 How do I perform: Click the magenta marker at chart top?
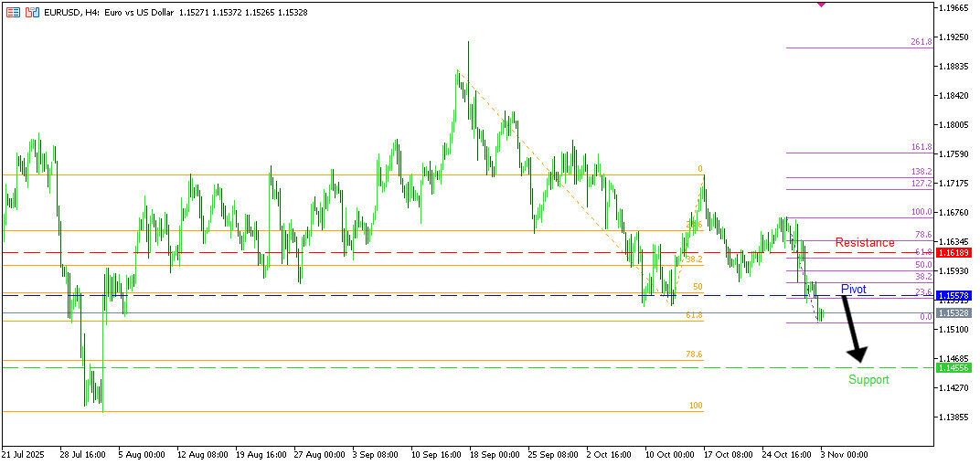click(x=821, y=4)
